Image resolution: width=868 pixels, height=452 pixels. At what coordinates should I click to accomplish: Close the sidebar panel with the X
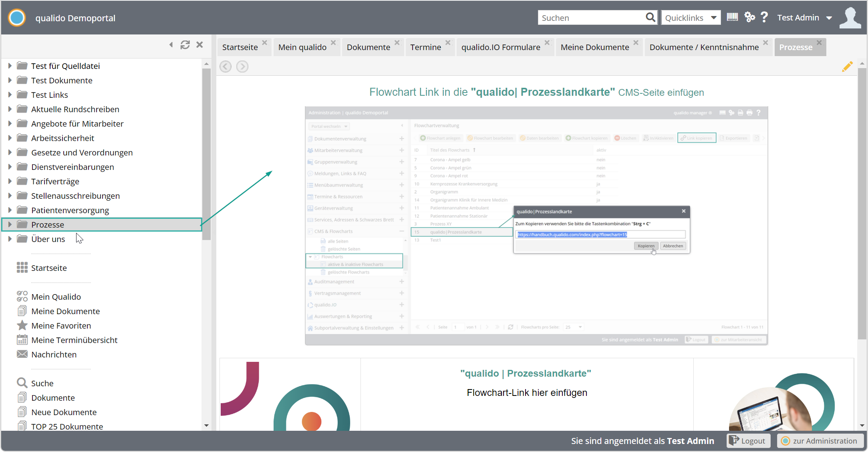coord(199,45)
